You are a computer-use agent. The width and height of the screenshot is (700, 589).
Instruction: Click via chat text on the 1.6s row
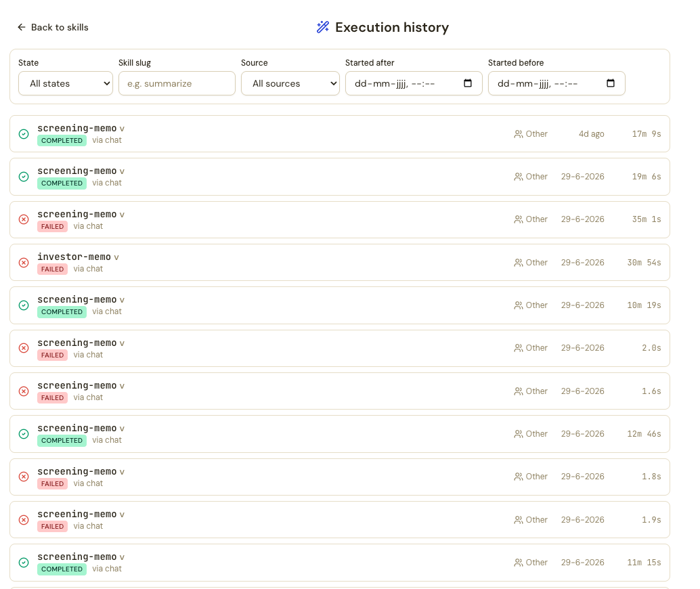[88, 397]
